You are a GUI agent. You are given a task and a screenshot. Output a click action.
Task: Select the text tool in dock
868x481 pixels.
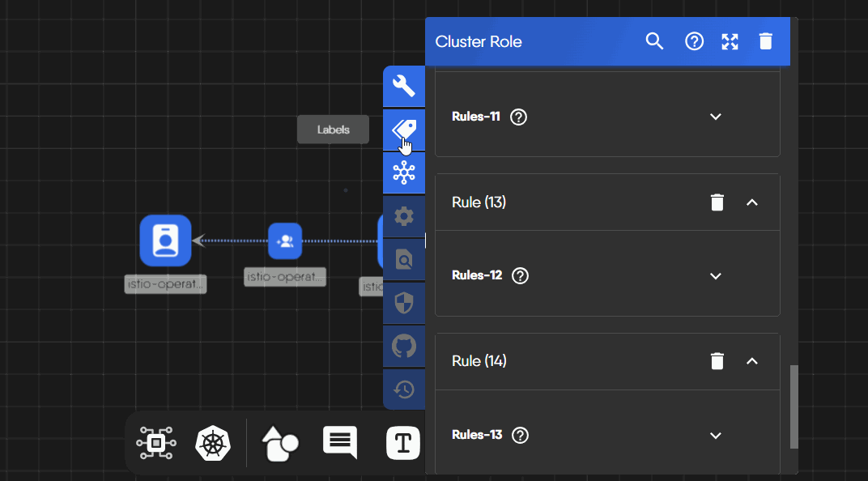[x=402, y=443]
